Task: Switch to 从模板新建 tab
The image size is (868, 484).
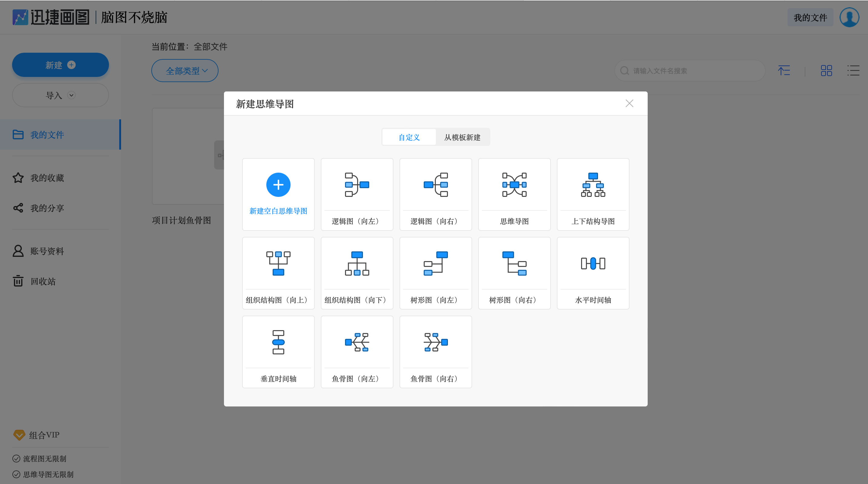Action: [x=462, y=137]
